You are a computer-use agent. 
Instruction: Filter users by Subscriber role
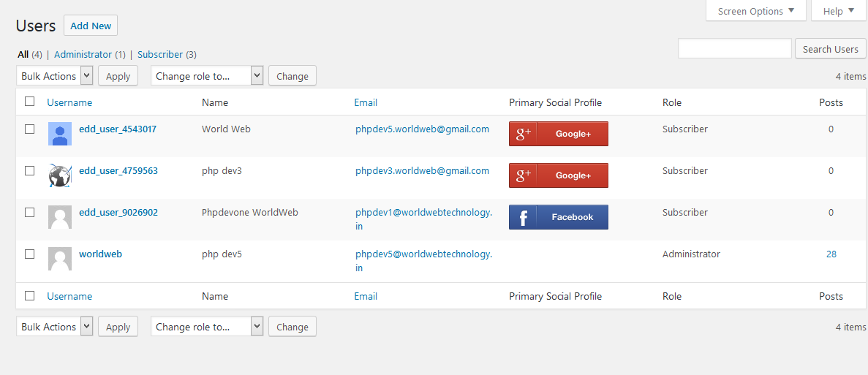point(160,54)
